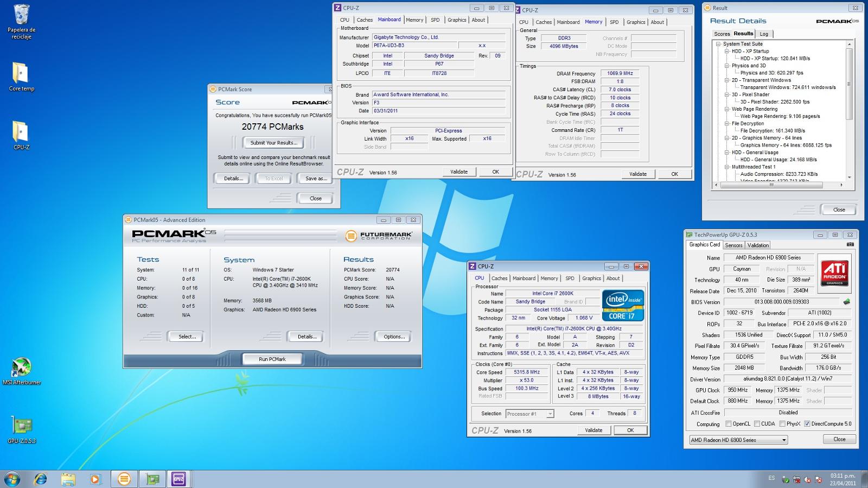Switch to GPU-Z taskbar button
868x488 pixels.
click(152, 479)
